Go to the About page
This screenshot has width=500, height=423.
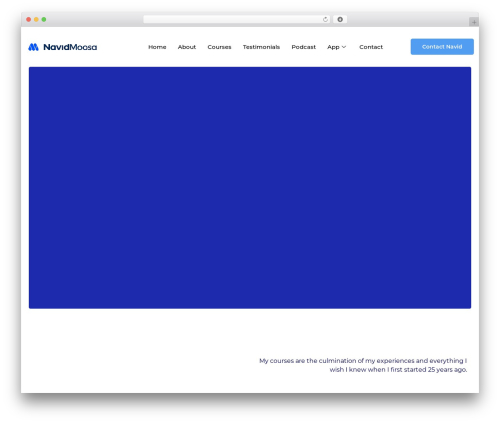pyautogui.click(x=187, y=47)
